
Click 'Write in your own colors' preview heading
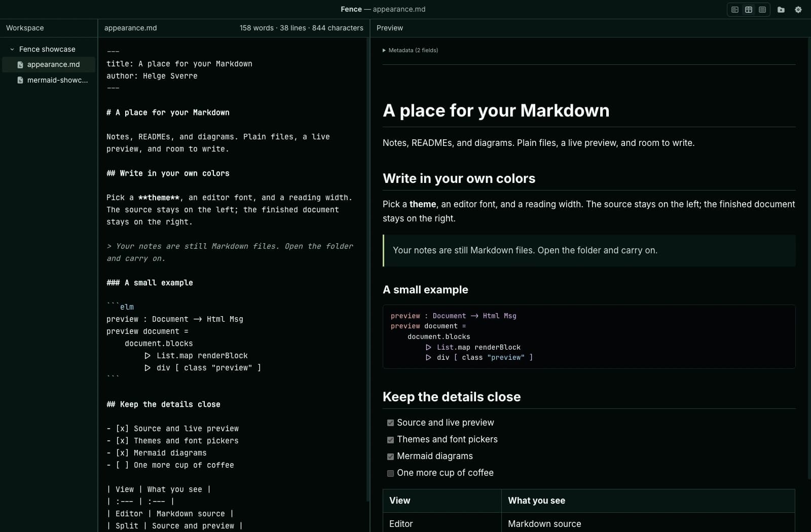coord(459,178)
